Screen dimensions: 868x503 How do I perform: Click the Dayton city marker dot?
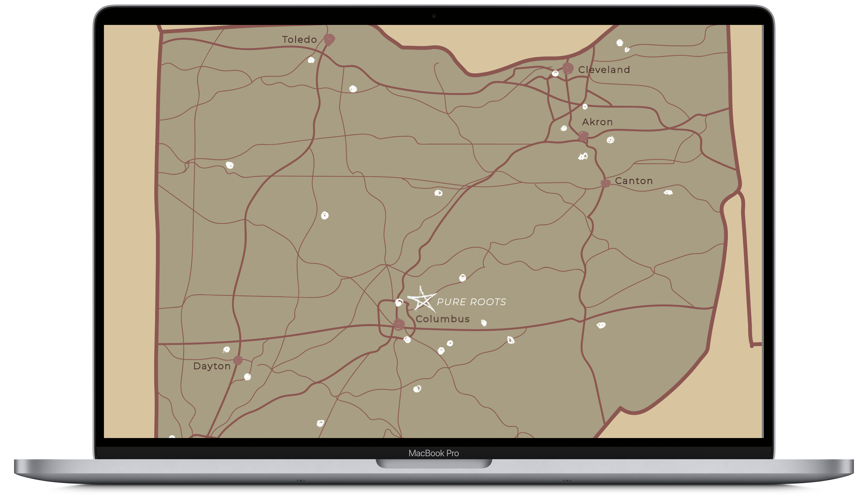[238, 360]
